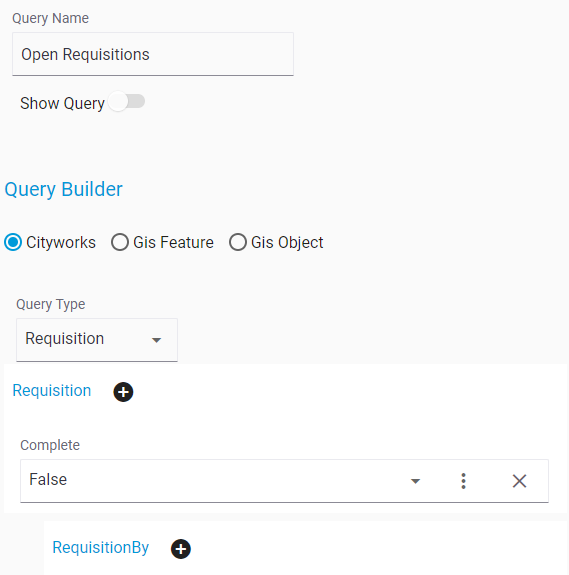The height and width of the screenshot is (575, 569).
Task: Add a filter field to Requisition
Action: [123, 392]
